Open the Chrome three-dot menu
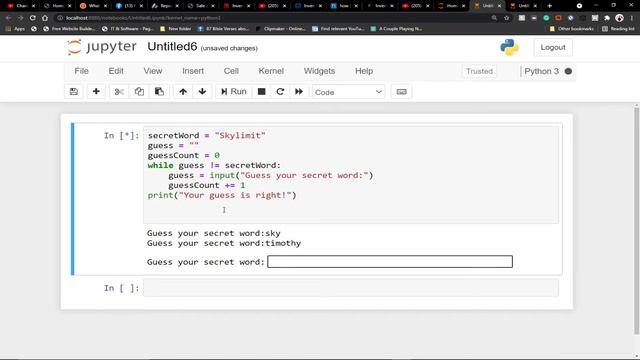640x360 pixels. click(631, 18)
